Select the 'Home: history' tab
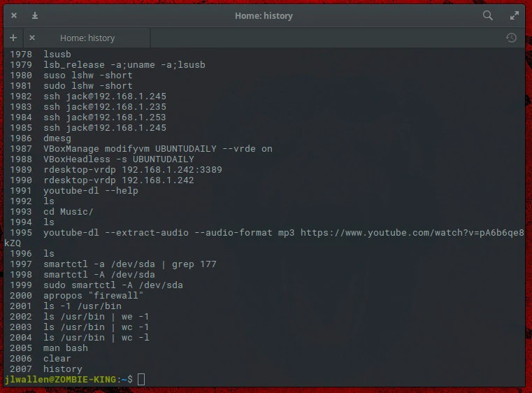 (x=87, y=38)
